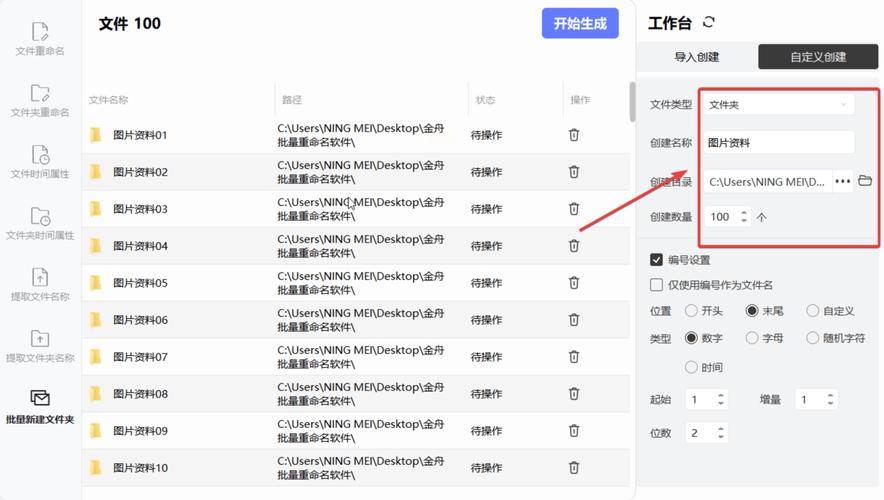
Task: Click the folder icon of the 图片资料05 row
Action: (x=96, y=282)
